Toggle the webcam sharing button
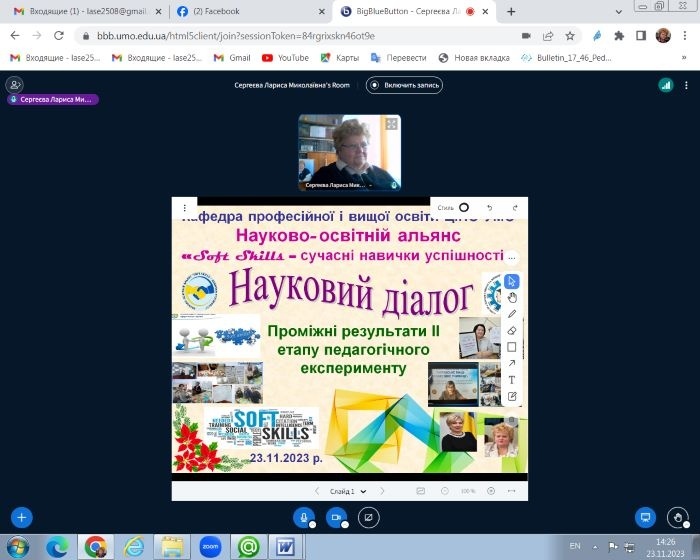 pyautogui.click(x=336, y=517)
